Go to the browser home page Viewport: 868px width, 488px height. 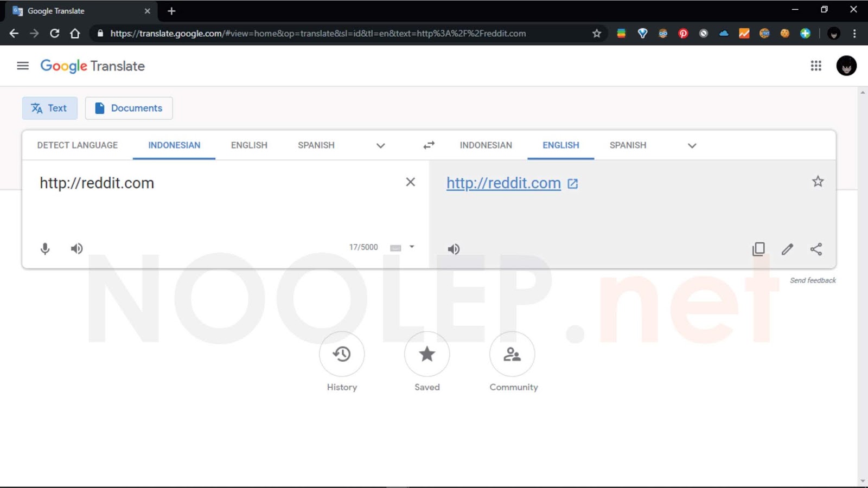75,33
